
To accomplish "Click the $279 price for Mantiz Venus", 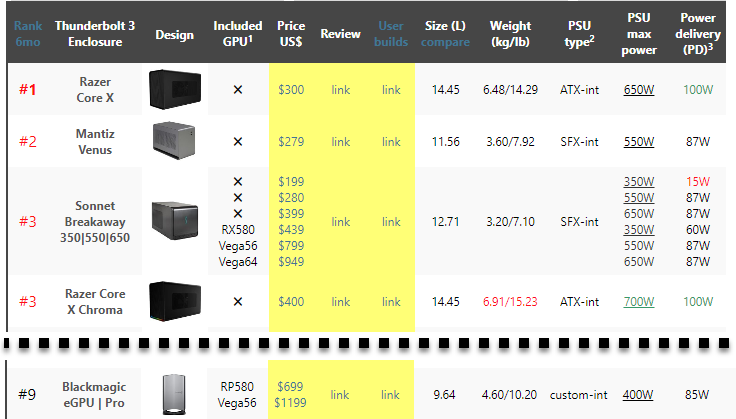I will click(x=291, y=142).
